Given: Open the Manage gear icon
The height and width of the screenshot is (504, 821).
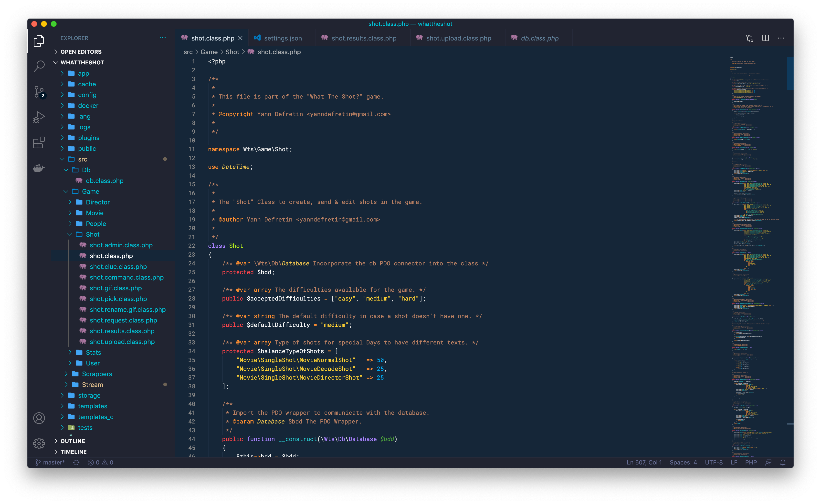Looking at the screenshot, I should (39, 443).
